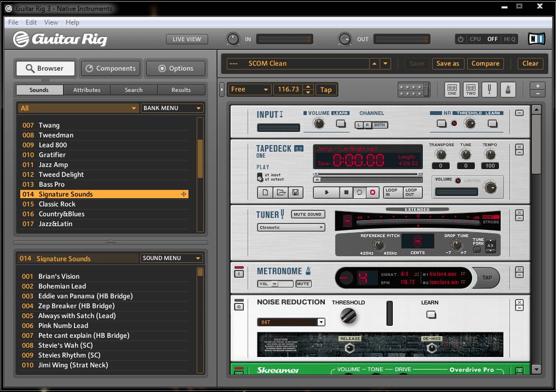Open the Components panel
The height and width of the screenshot is (392, 556).
click(111, 68)
